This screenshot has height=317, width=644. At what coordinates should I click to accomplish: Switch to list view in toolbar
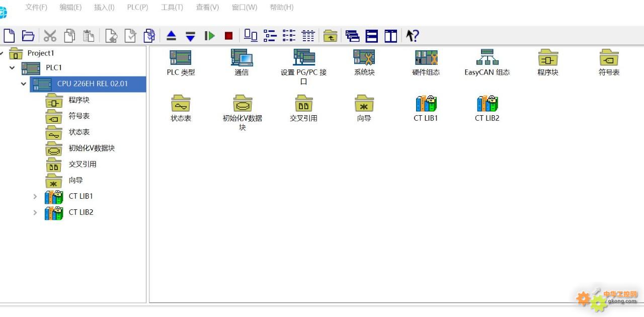click(289, 36)
